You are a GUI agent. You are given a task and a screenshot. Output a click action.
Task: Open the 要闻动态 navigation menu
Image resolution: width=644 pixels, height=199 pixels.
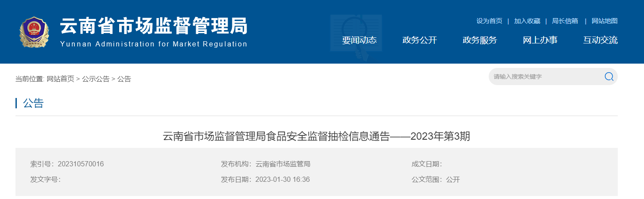click(359, 40)
